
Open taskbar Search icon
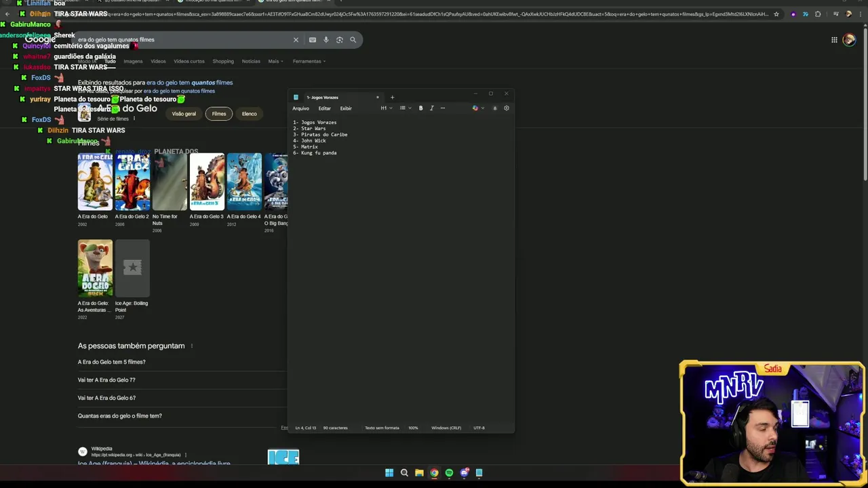click(404, 473)
